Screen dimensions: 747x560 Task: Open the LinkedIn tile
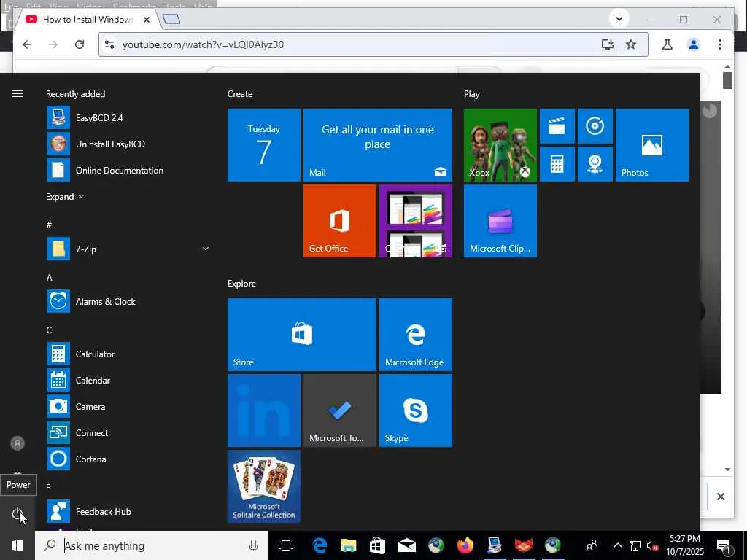click(x=264, y=411)
